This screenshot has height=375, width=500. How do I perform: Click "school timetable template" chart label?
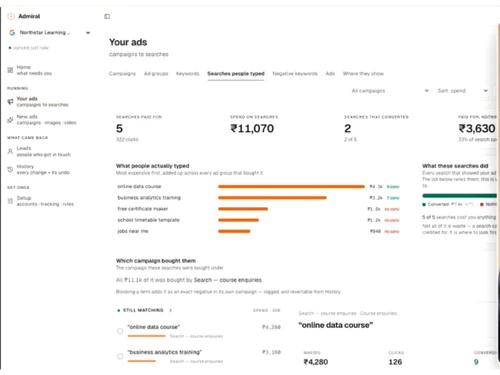click(148, 220)
